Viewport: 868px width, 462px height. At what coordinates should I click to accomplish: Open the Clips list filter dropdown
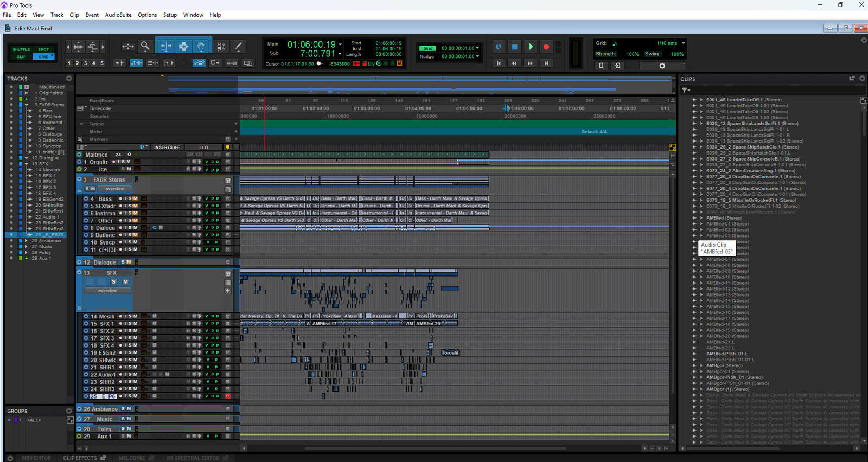686,90
